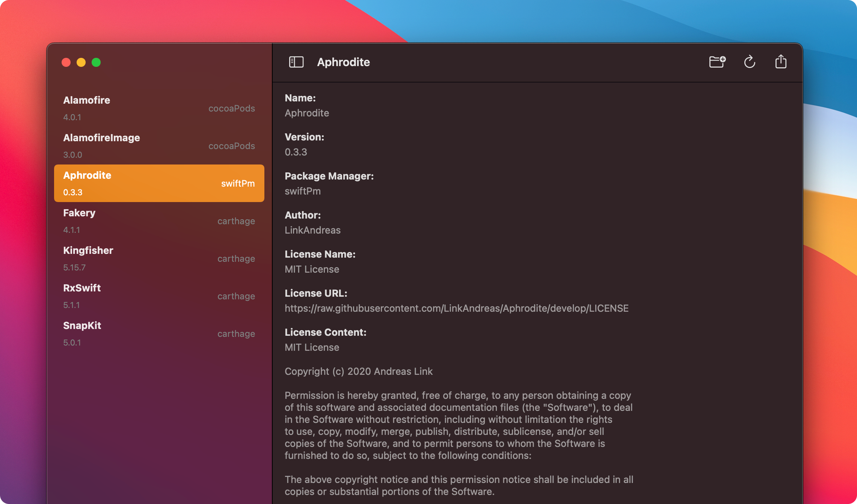Open a new package file via folder icon

(717, 62)
